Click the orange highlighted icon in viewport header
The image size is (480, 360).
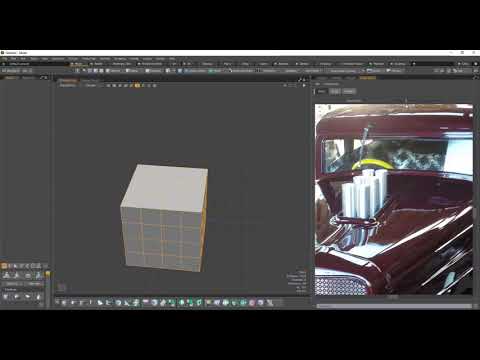137,85
